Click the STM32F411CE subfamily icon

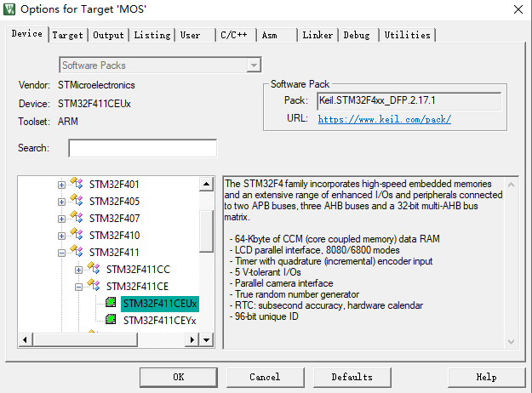(x=94, y=285)
